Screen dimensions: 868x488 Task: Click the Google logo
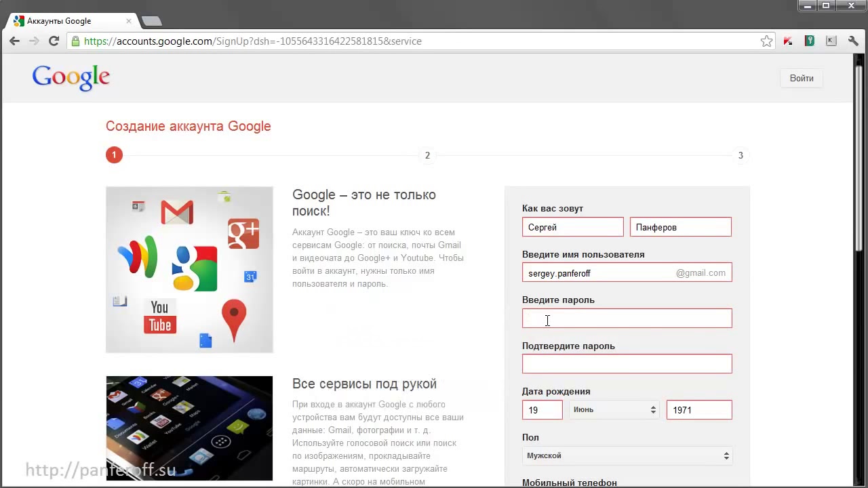[71, 77]
